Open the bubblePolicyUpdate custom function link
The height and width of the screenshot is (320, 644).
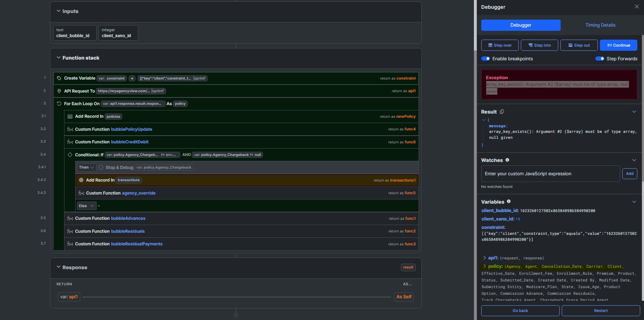(132, 129)
